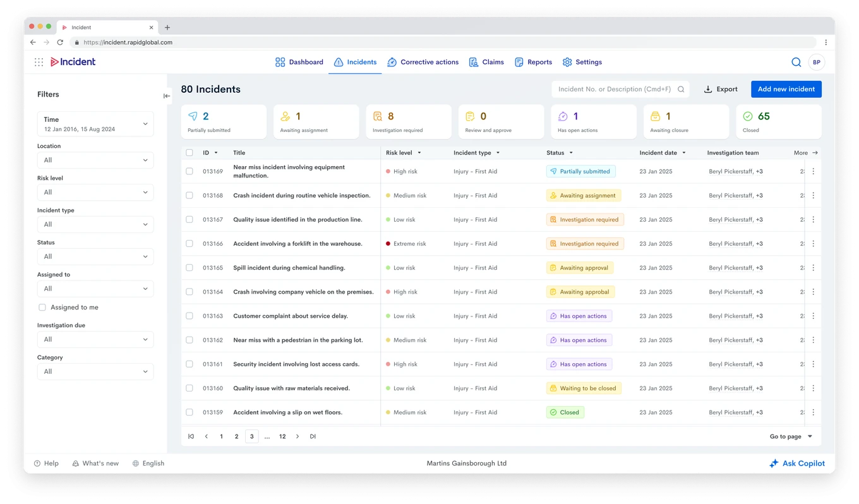Filter by Partially submitted card
This screenshot has height=504, width=859.
coord(224,122)
